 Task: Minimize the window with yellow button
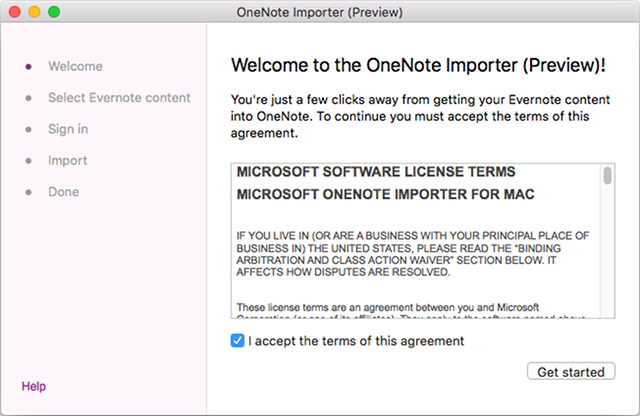pyautogui.click(x=34, y=12)
